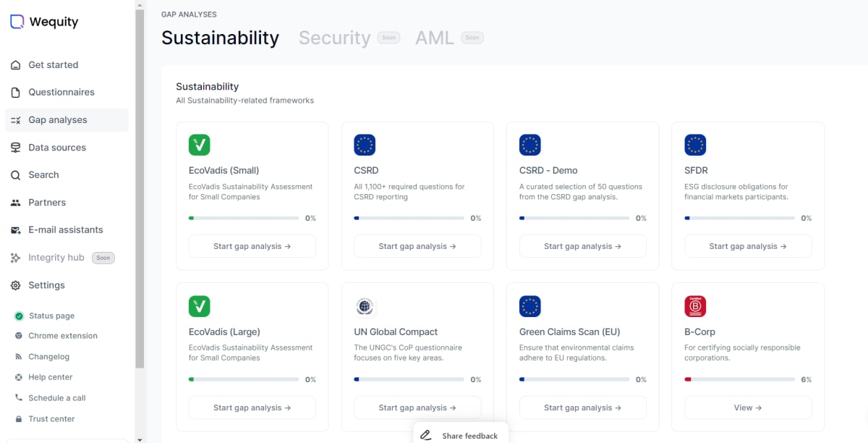The image size is (868, 443).
Task: Click the E-mail assistants envelope icon
Action: pos(15,230)
